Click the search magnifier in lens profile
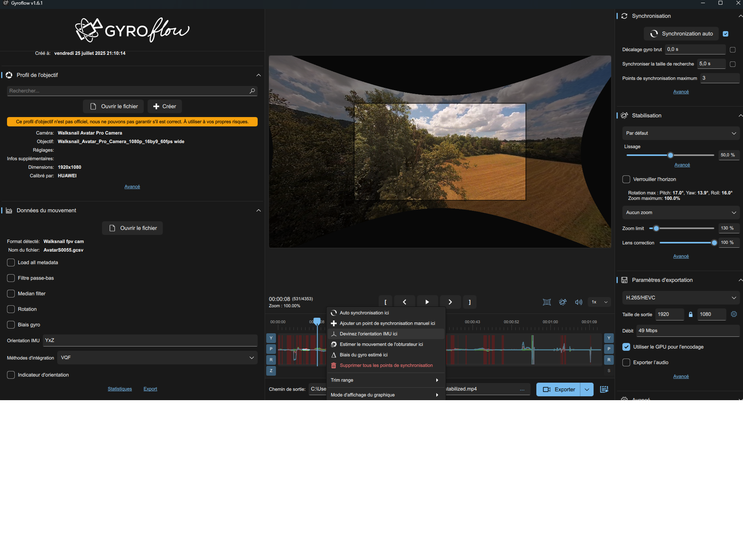 [x=252, y=91]
